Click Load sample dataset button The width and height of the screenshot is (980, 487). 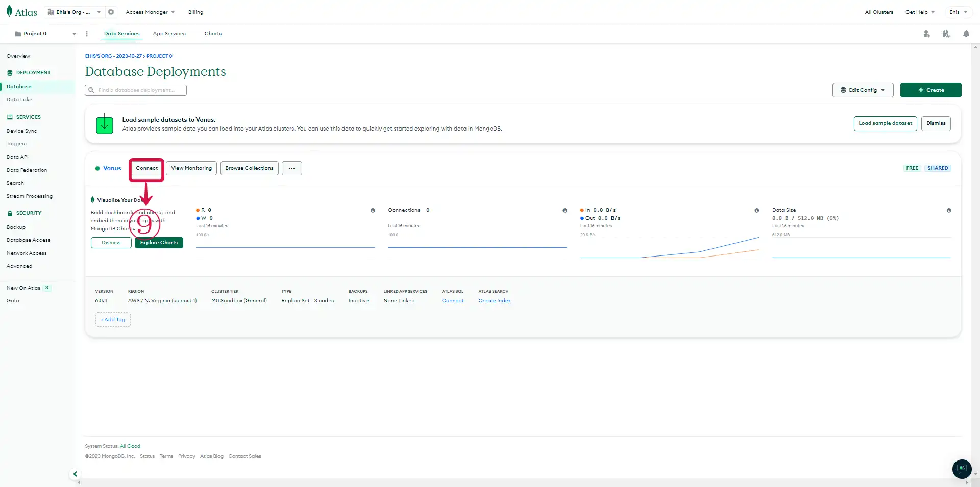tap(885, 123)
